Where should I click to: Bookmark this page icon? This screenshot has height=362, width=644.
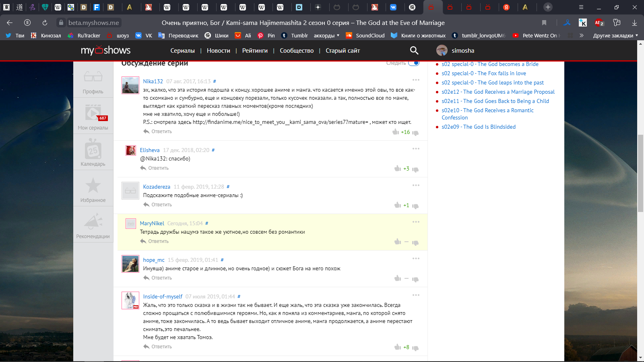[x=544, y=23]
